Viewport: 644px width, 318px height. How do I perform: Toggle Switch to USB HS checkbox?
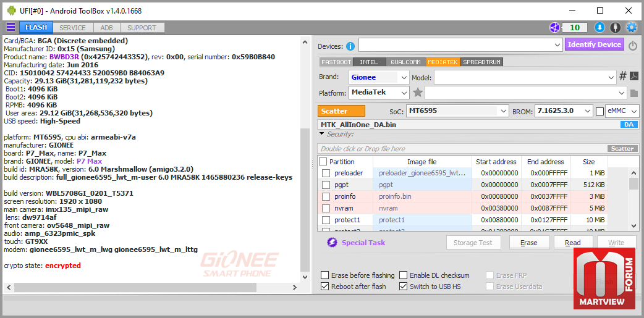click(x=404, y=287)
